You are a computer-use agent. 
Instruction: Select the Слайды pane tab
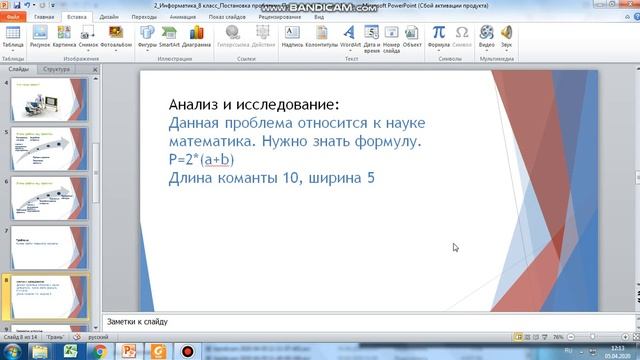19,69
